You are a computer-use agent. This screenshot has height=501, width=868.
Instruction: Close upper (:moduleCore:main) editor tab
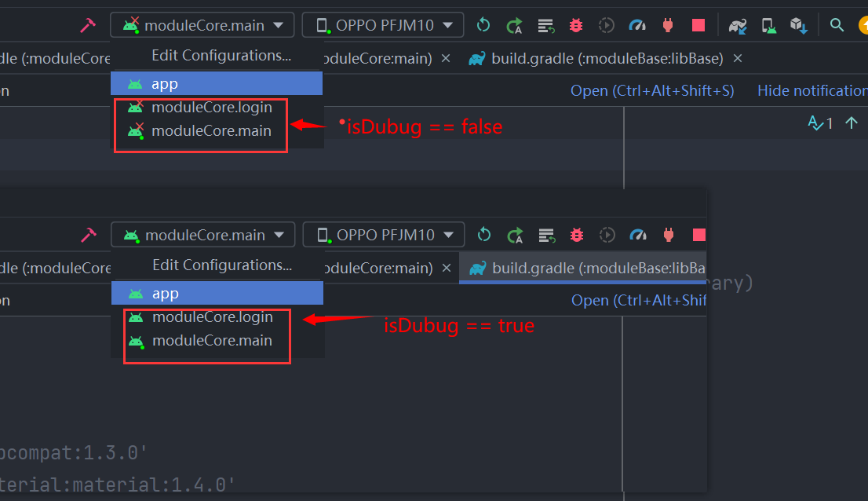pos(446,58)
